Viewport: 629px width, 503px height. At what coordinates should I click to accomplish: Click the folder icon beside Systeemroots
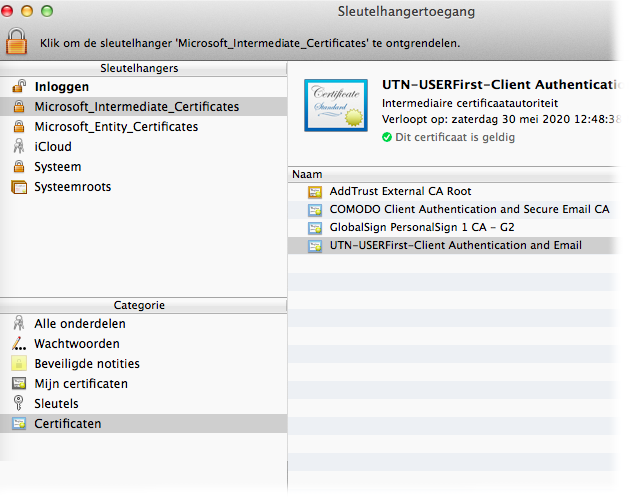(x=19, y=187)
